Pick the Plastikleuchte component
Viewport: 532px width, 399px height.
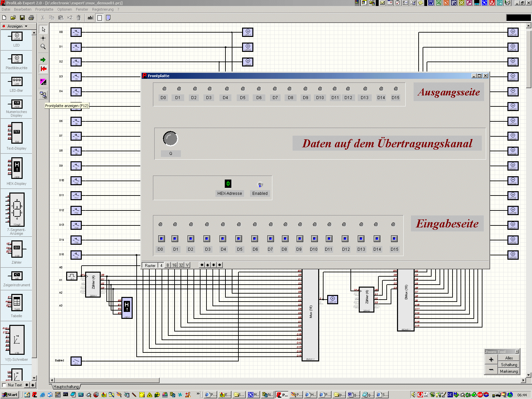point(17,62)
